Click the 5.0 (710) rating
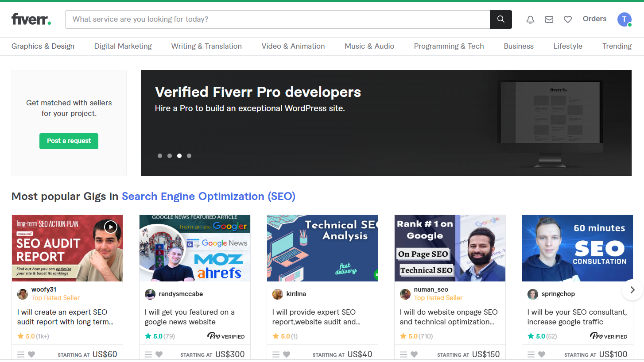The height and width of the screenshot is (362, 644). pyautogui.click(x=416, y=336)
